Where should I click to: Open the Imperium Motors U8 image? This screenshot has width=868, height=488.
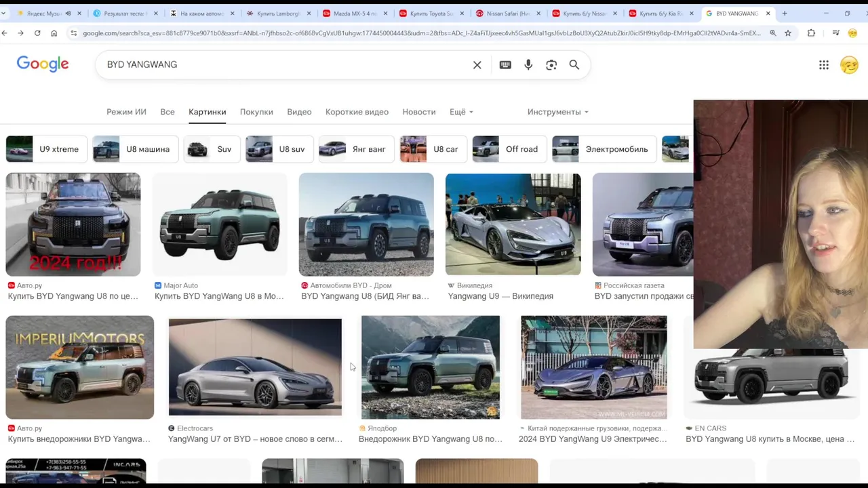[80, 367]
